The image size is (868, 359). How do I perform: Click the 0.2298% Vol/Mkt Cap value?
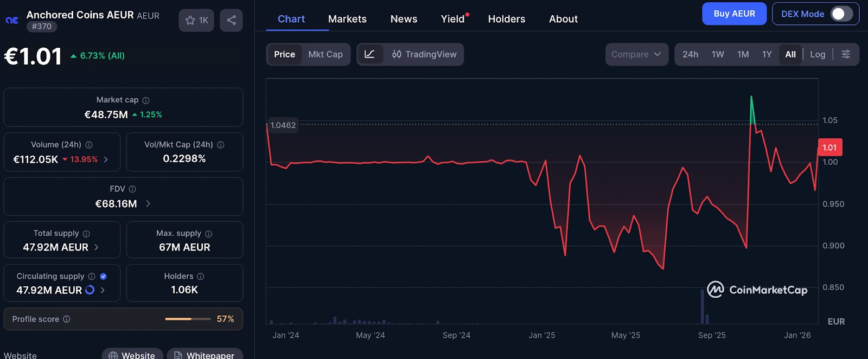coord(184,159)
